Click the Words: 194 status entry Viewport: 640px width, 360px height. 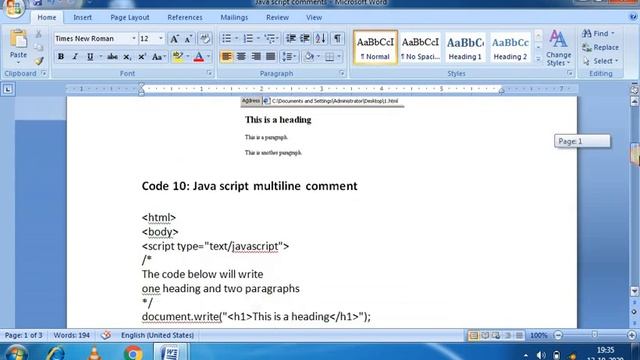coord(72,335)
